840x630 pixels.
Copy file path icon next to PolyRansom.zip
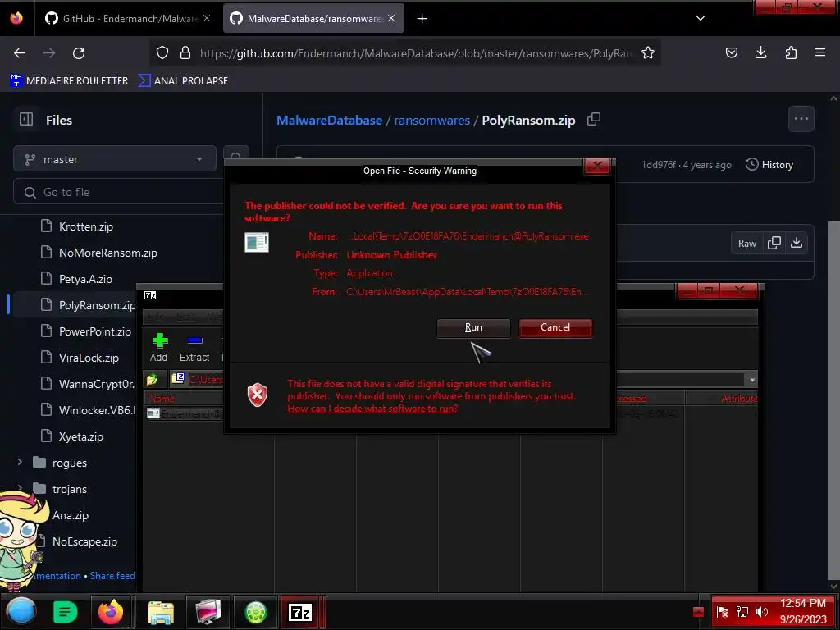[x=594, y=119]
